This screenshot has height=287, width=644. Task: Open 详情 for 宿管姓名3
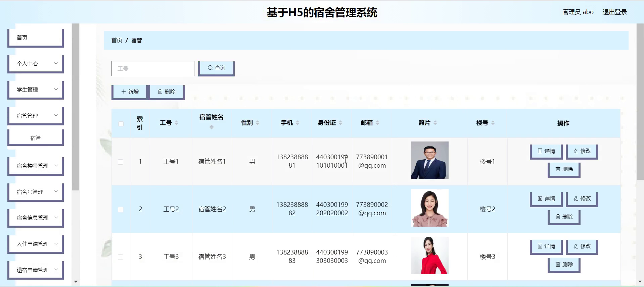pos(547,246)
